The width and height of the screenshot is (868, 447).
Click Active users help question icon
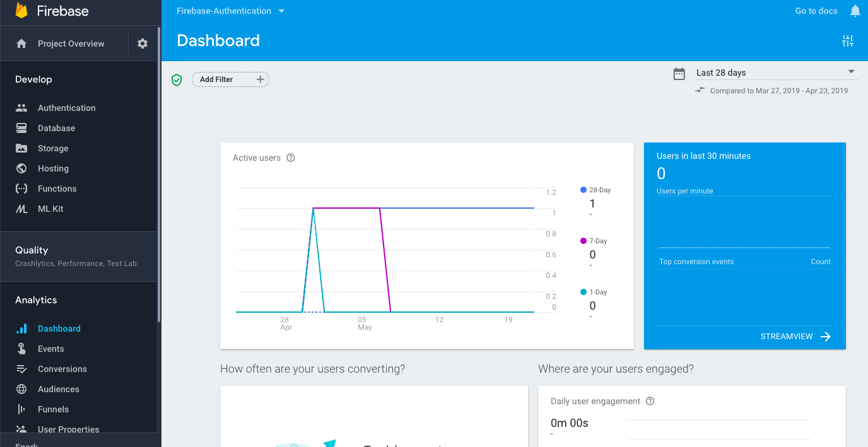click(x=291, y=158)
